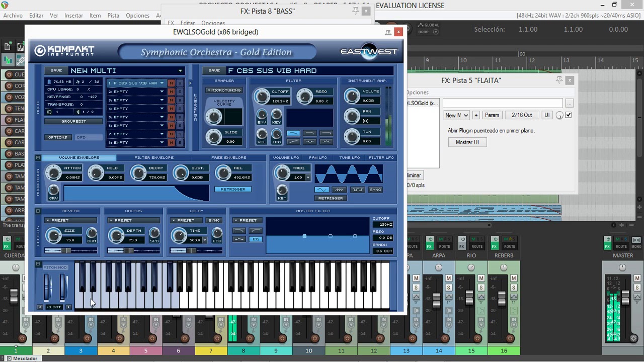This screenshot has width=644, height=362.
Task: Open the Kompakt Options
Action: click(x=58, y=137)
